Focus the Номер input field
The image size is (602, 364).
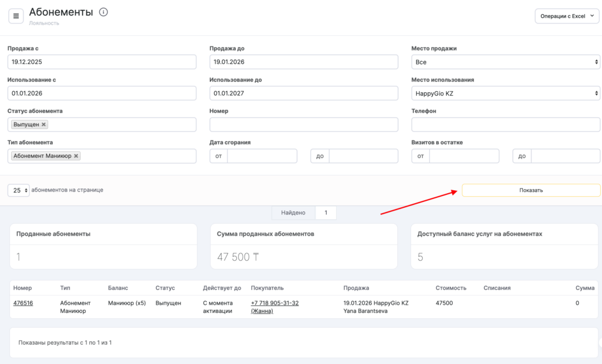pyautogui.click(x=303, y=124)
